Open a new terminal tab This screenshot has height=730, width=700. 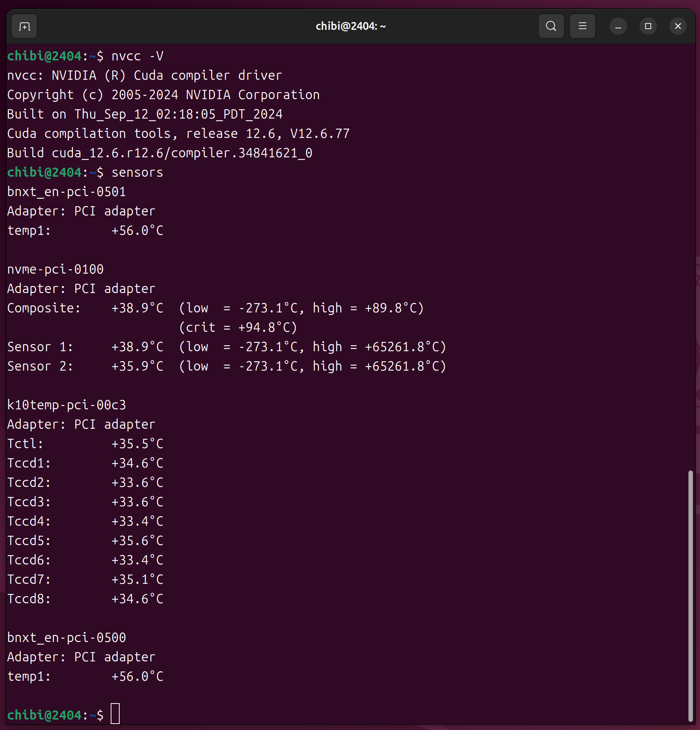(24, 26)
